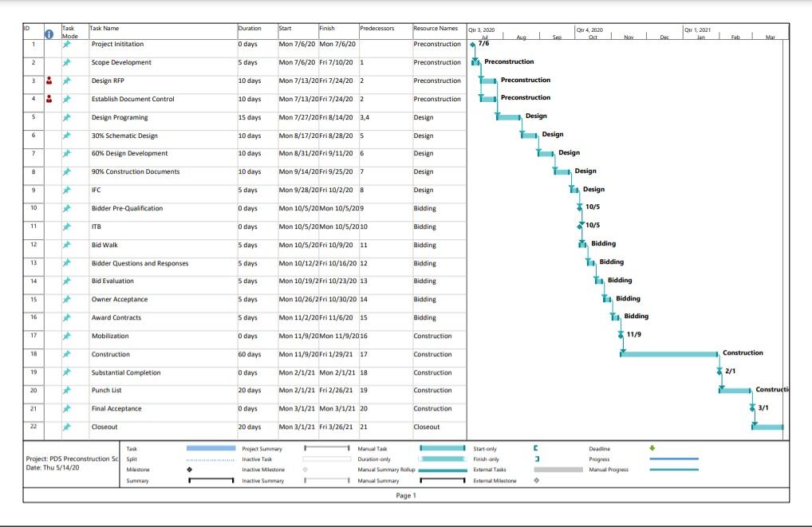
Task: Click the task mode pin icon for Design Programing
Action: pyautogui.click(x=66, y=117)
